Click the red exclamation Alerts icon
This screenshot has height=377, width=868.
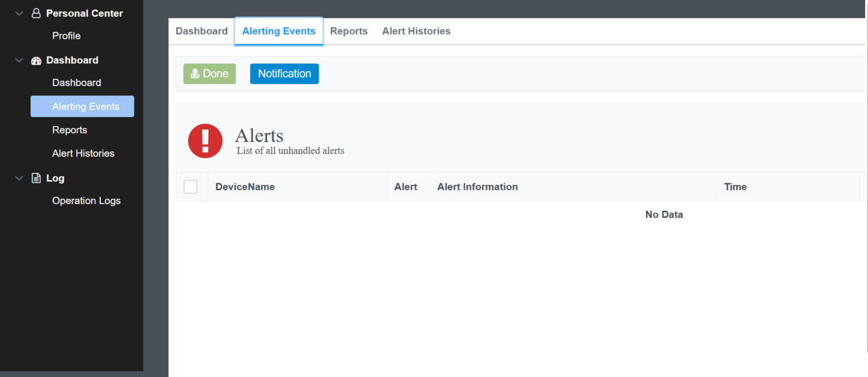205,141
